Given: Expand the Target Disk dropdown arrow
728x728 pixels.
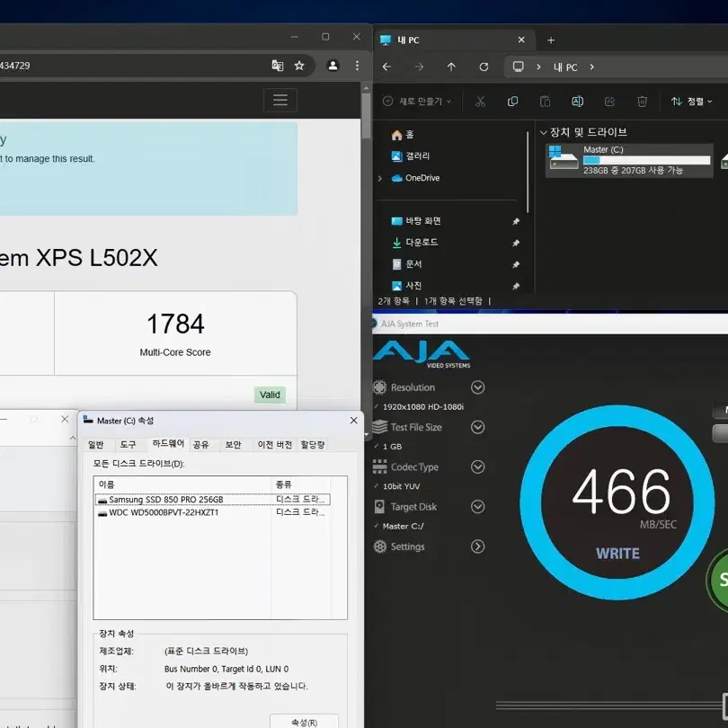Looking at the screenshot, I should (478, 507).
